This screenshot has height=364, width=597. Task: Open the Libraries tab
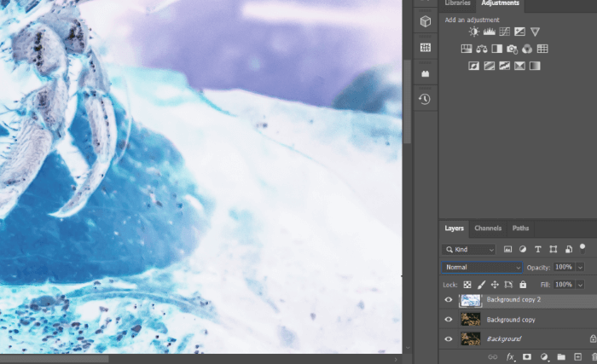click(457, 3)
